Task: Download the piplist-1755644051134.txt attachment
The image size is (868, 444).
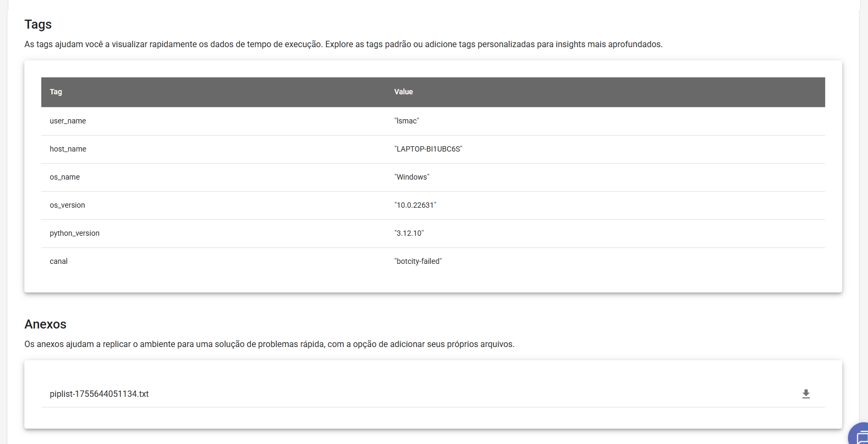Action: coord(806,394)
